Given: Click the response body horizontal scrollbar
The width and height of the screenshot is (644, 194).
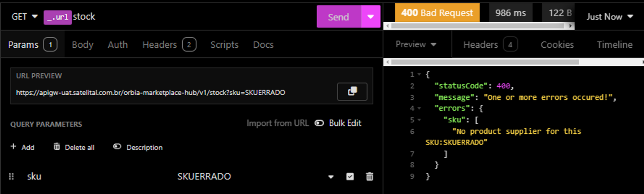Looking at the screenshot, I should 485,62.
